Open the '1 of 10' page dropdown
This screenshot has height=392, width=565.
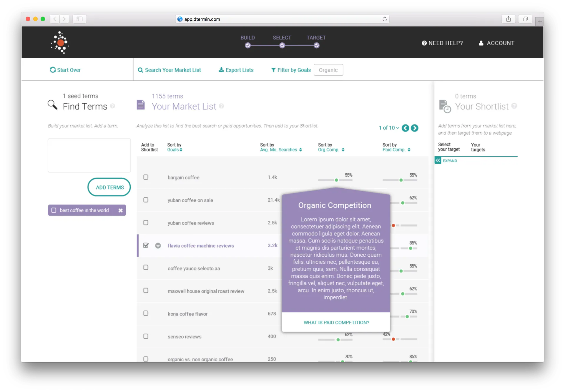(x=389, y=128)
